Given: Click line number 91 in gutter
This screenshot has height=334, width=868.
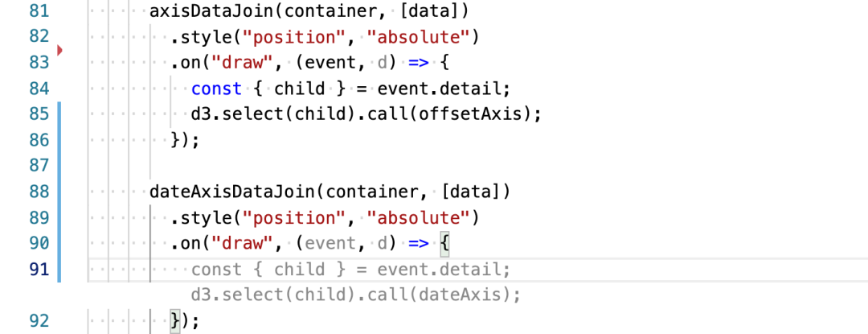Looking at the screenshot, I should pos(39,270).
